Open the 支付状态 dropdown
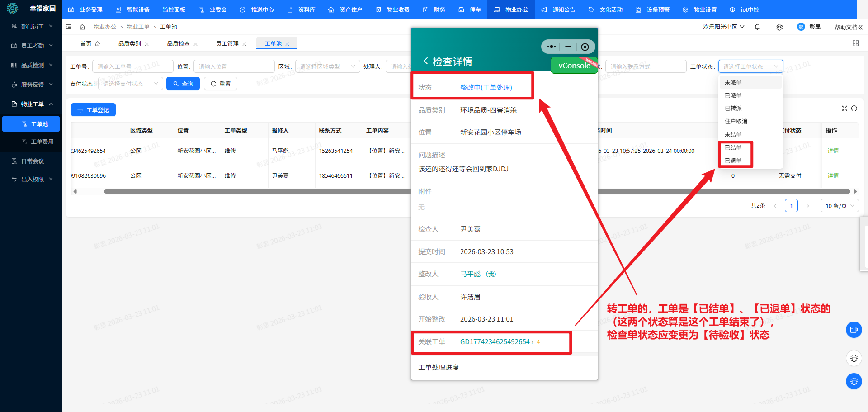The image size is (868, 412). point(130,84)
